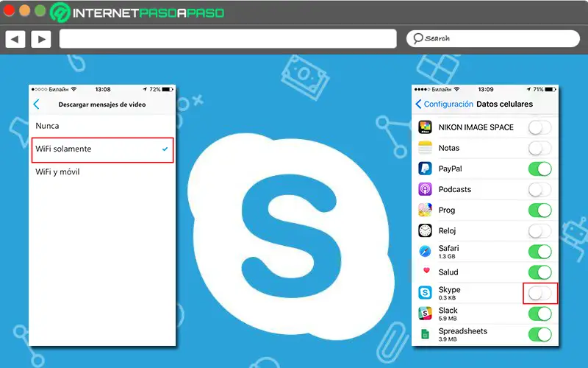Tap the Podcasts app icon
This screenshot has width=588, height=368.
pos(425,189)
